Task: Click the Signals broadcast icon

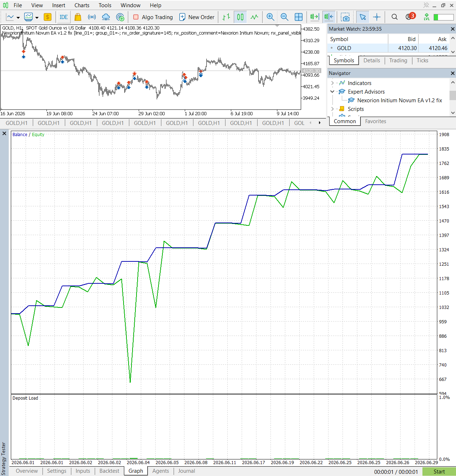Action: [92, 17]
